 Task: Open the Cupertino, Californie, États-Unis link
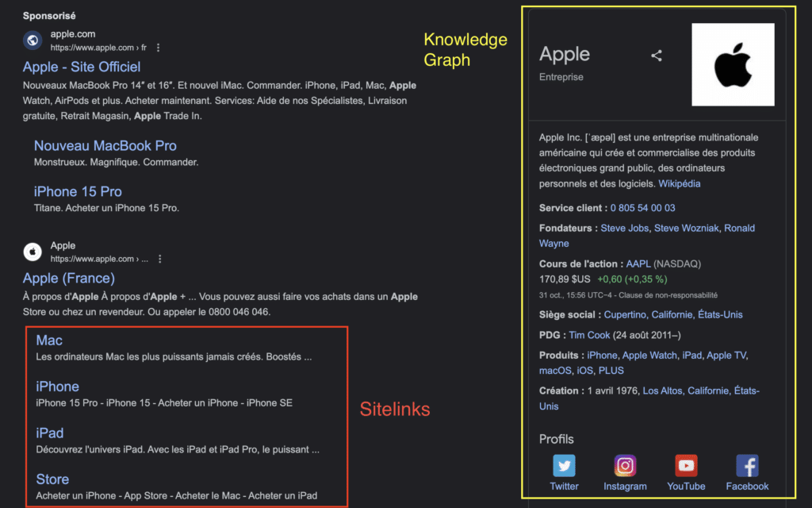(673, 314)
